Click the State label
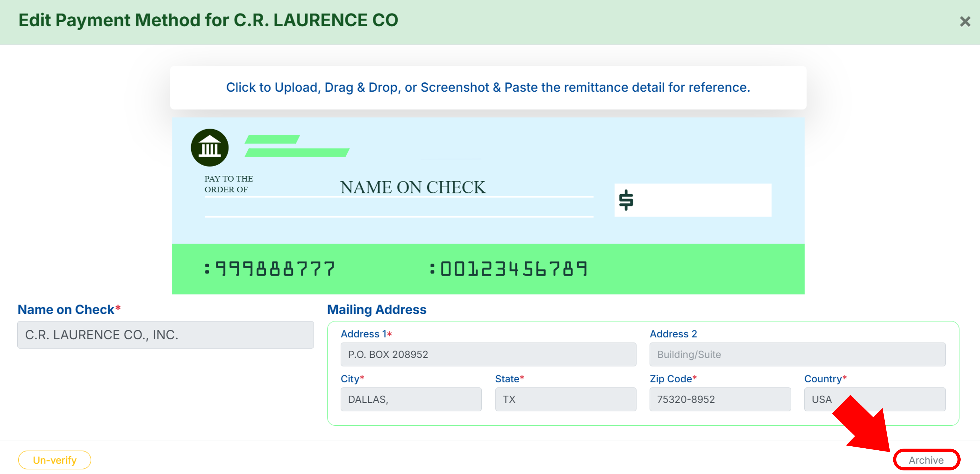The height and width of the screenshot is (474, 980). [509, 379]
